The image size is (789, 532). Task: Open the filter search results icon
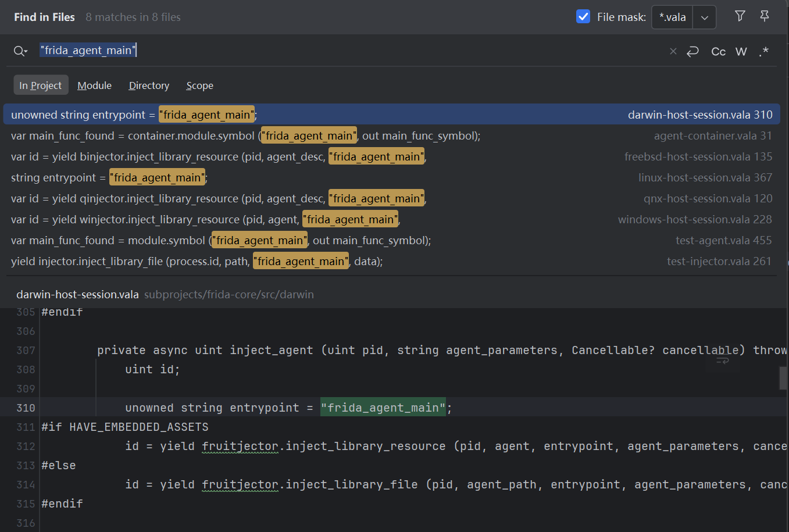(x=740, y=16)
